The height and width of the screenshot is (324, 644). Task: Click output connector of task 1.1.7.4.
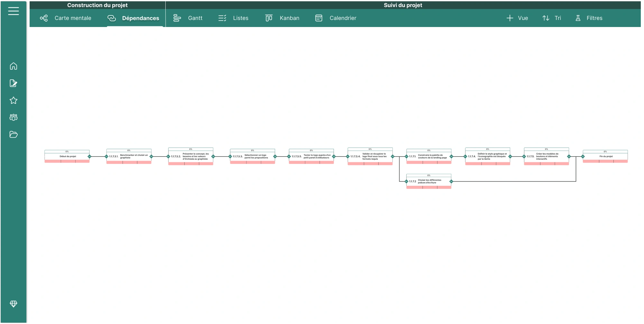point(510,157)
